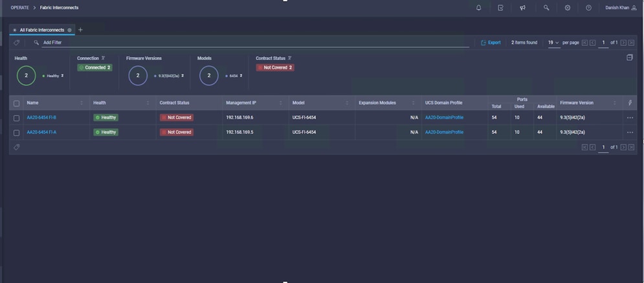Open the notifications bell

(x=478, y=8)
